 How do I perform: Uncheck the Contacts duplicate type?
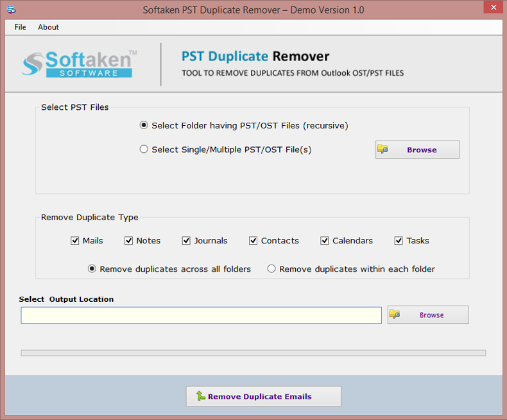[253, 241]
